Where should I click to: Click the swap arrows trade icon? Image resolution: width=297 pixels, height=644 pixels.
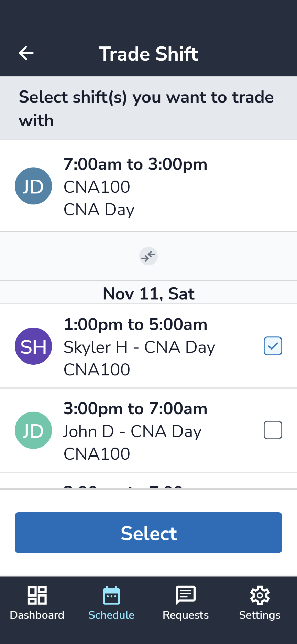coord(148,256)
